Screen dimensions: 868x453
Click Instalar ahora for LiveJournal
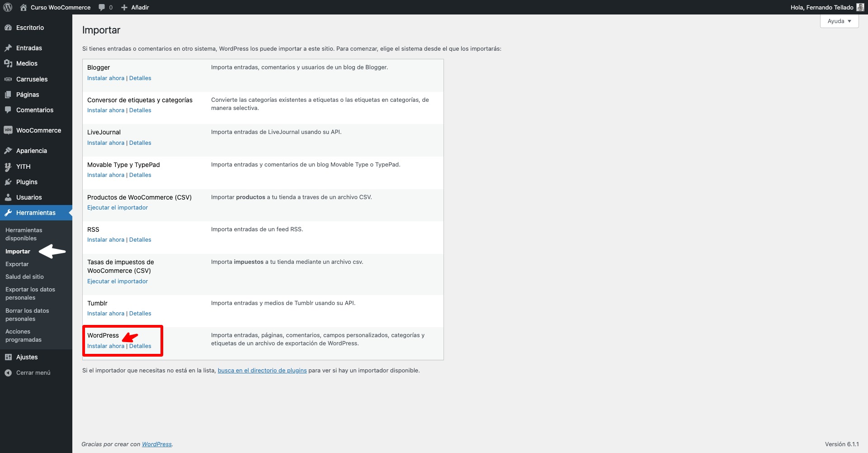(x=106, y=143)
